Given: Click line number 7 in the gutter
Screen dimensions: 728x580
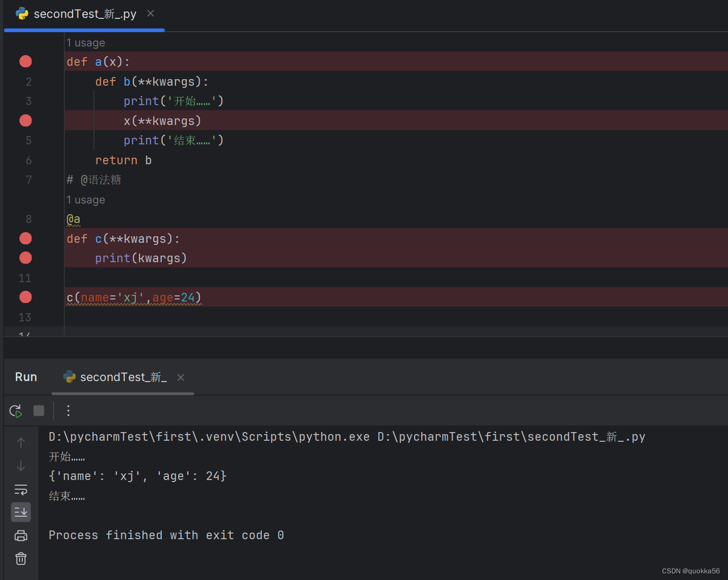Looking at the screenshot, I should tap(29, 180).
